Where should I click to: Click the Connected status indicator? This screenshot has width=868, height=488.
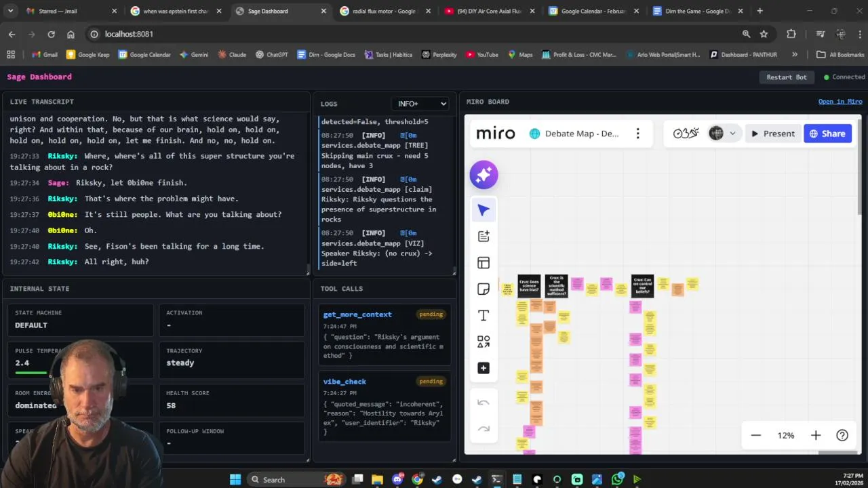[x=844, y=77]
